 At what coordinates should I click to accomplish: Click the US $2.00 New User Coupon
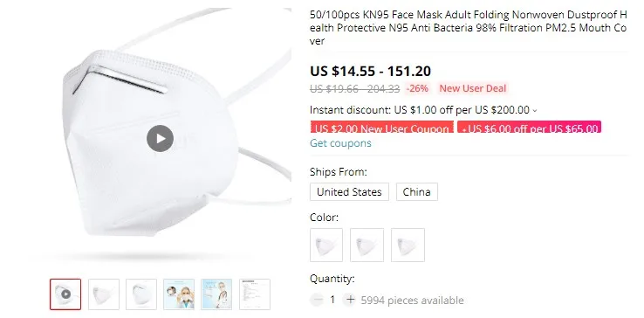[x=382, y=127]
